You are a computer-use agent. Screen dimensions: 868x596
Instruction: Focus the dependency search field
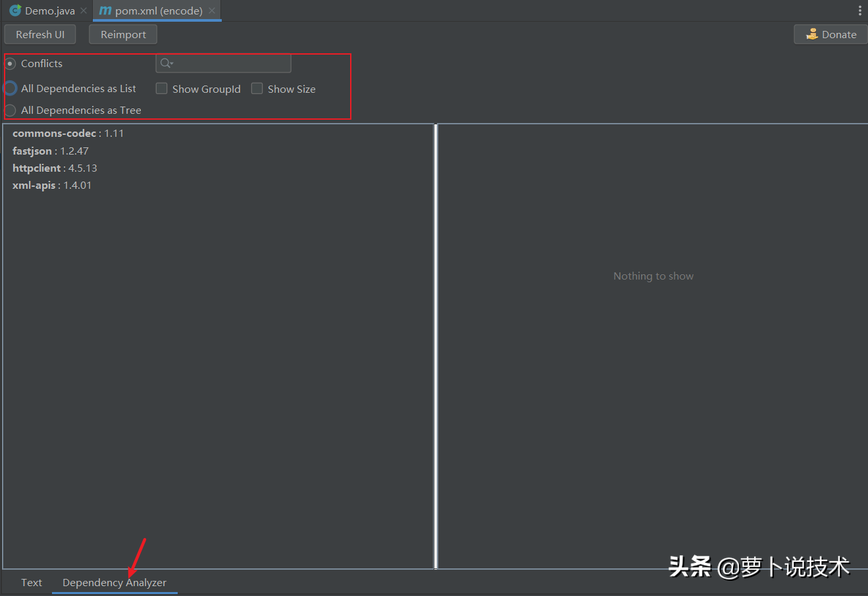pos(224,63)
